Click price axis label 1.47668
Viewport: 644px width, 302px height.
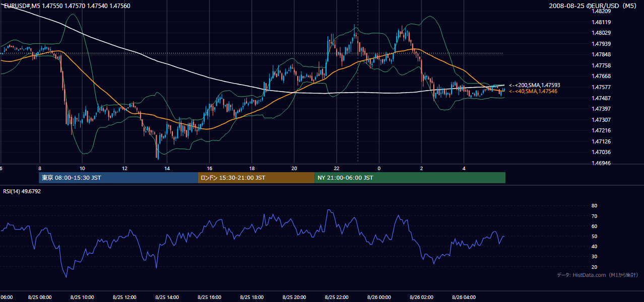tap(602, 76)
